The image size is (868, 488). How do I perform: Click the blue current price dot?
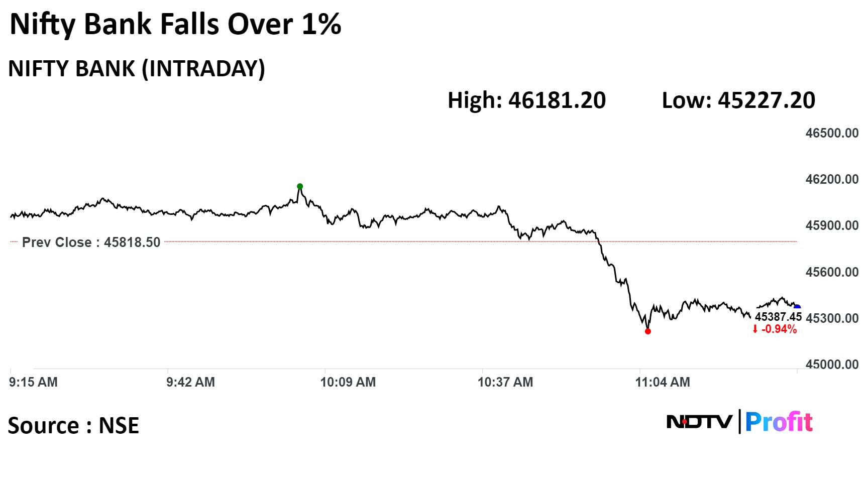tap(797, 307)
